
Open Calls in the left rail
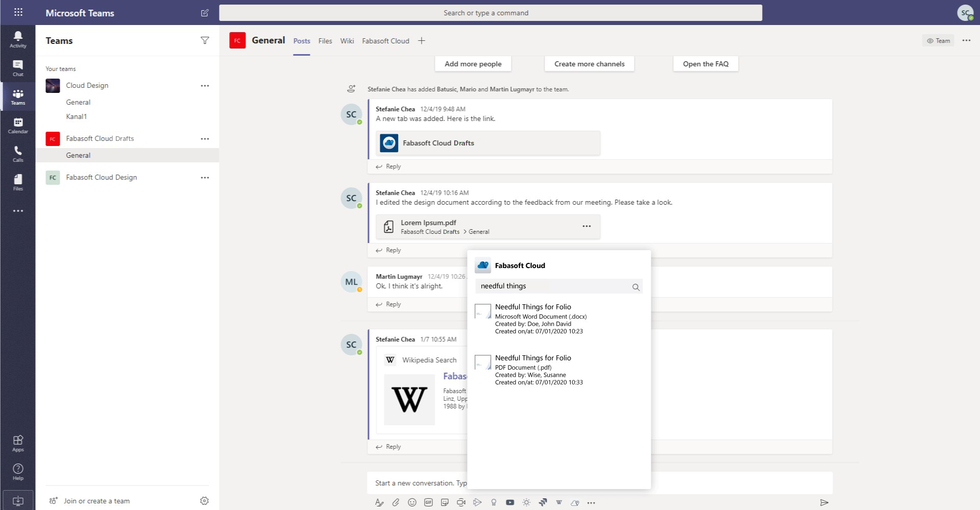pos(18,154)
